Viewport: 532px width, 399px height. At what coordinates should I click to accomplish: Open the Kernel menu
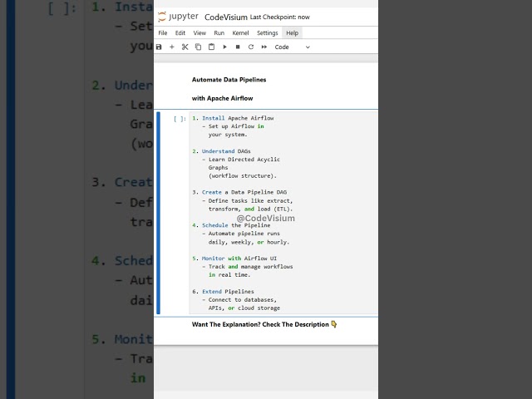click(x=240, y=33)
